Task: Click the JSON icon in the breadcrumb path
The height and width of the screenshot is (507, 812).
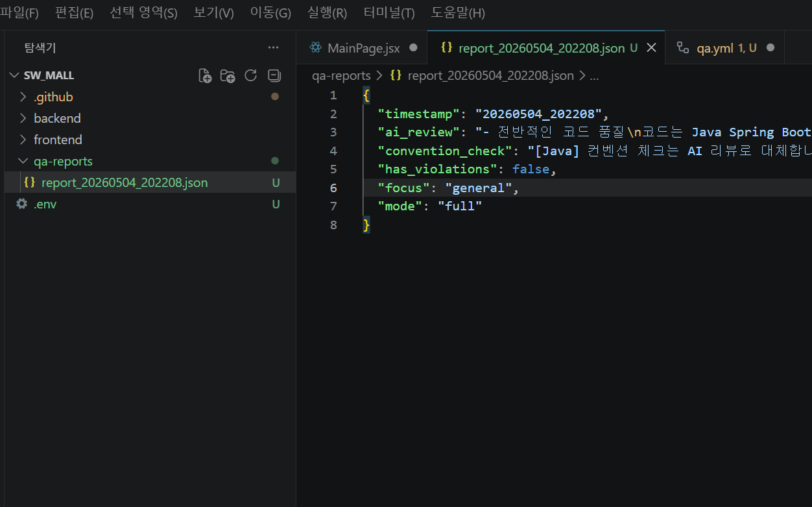Action: [396, 75]
